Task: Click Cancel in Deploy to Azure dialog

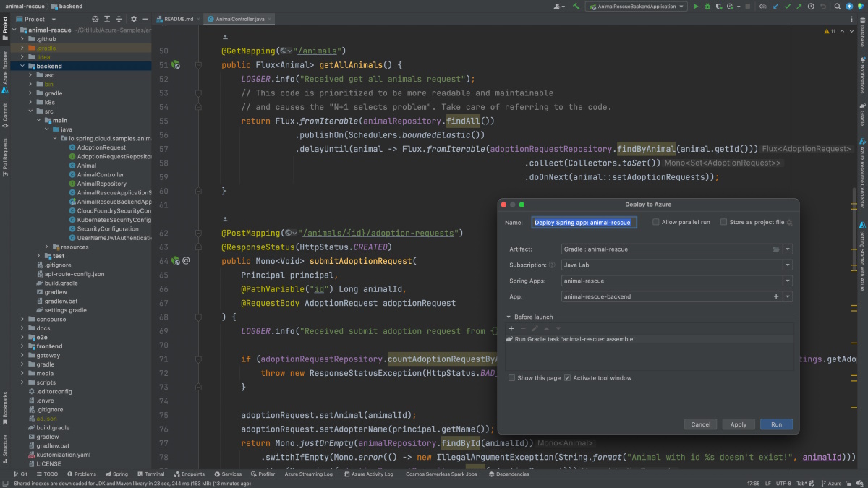Action: point(700,424)
